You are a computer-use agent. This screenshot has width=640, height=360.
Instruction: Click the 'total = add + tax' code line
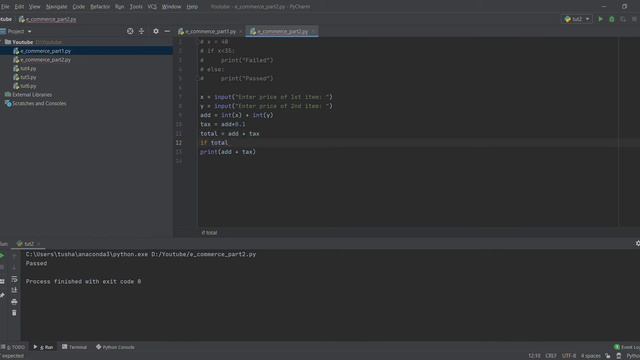point(229,133)
